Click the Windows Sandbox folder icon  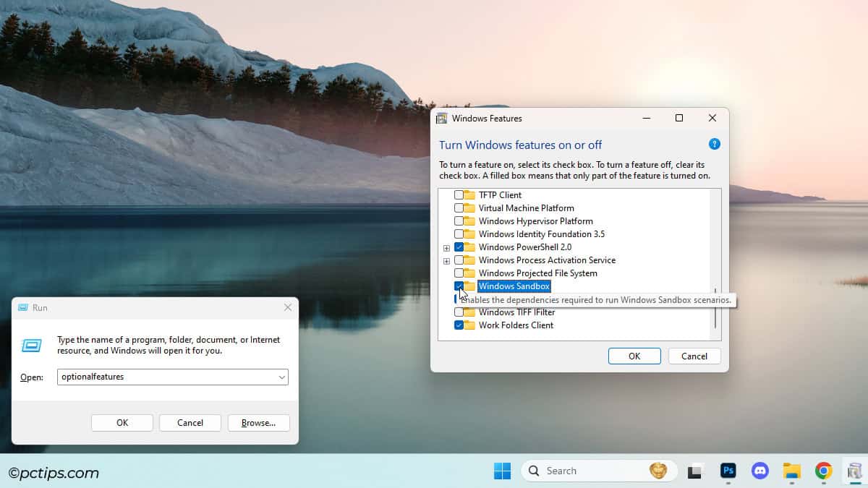click(470, 286)
